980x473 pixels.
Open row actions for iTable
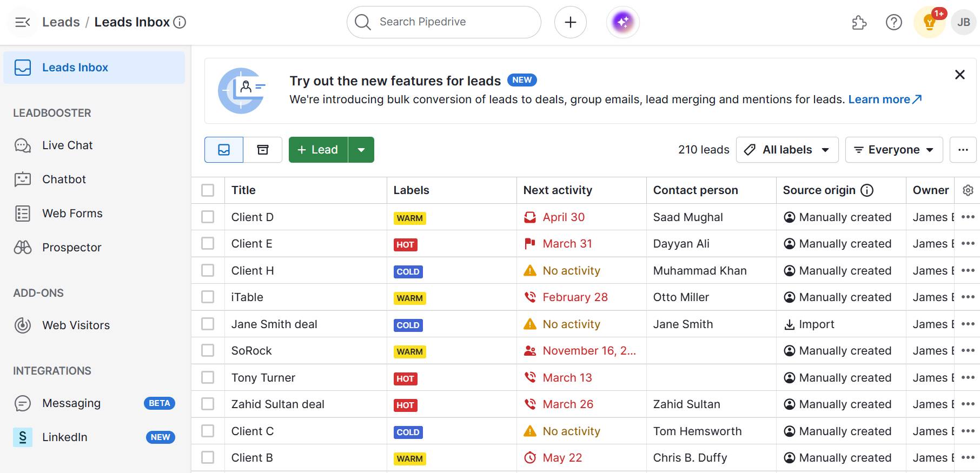[968, 297]
